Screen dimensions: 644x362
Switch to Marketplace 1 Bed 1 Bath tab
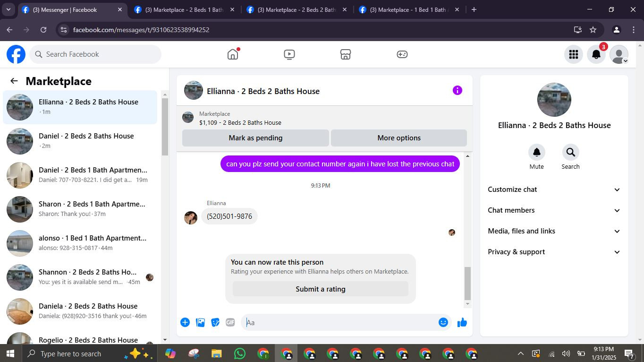click(x=408, y=9)
